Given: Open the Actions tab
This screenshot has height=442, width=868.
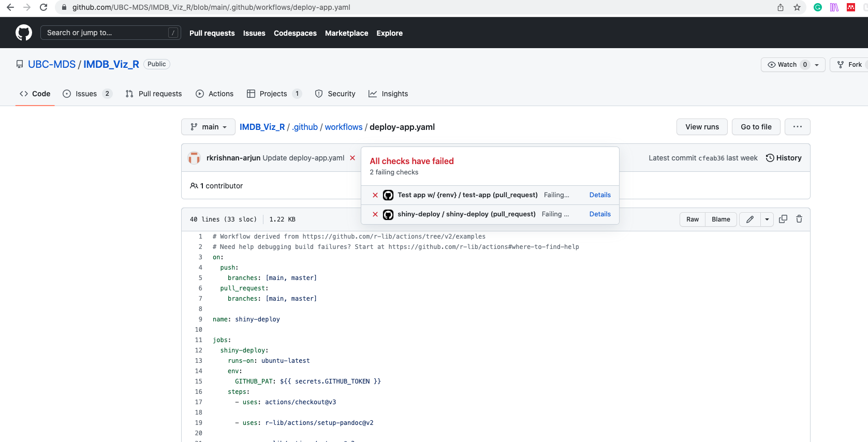Looking at the screenshot, I should pyautogui.click(x=215, y=94).
